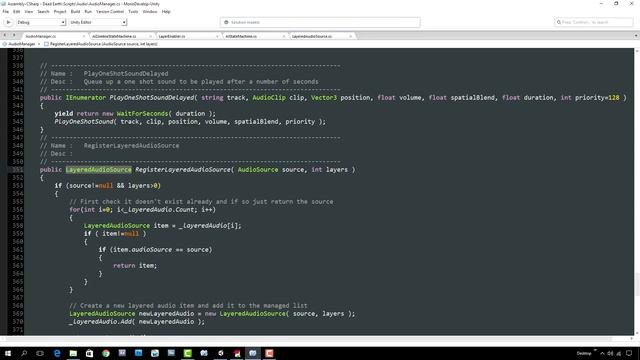Open Windows taskbar search
Screen dimensions: 640x360
24,353
